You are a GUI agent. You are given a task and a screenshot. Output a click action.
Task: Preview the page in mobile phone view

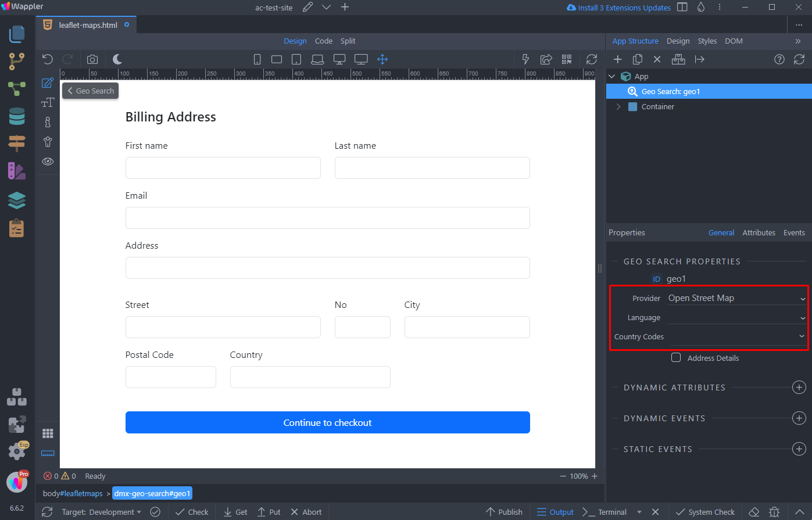pos(257,59)
